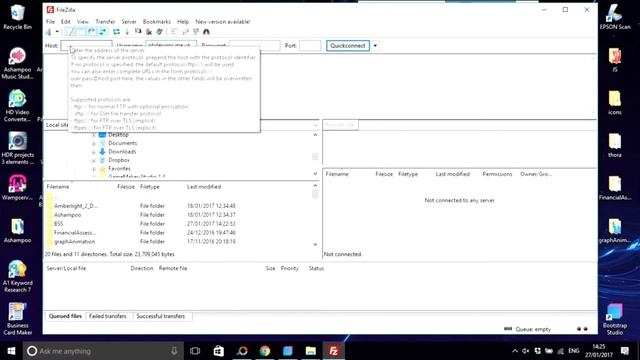
Task: Toggle the transfer queue display
Action: tap(102, 32)
